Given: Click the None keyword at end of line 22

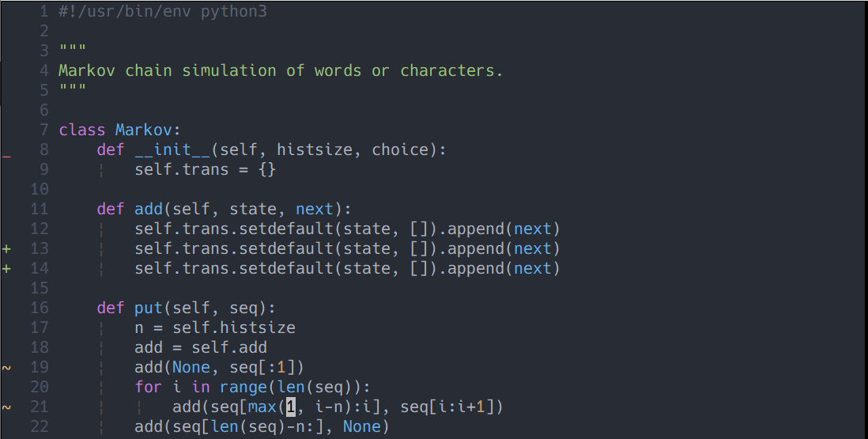Looking at the screenshot, I should pyautogui.click(x=362, y=427).
